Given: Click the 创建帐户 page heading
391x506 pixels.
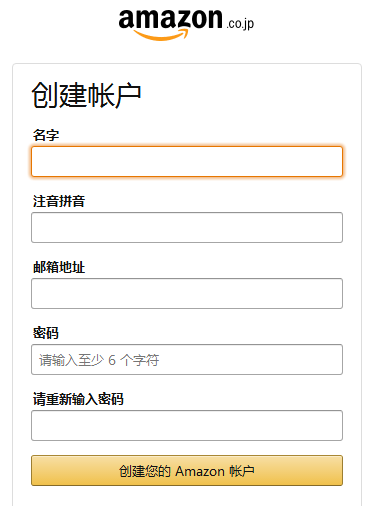Looking at the screenshot, I should (x=86, y=95).
